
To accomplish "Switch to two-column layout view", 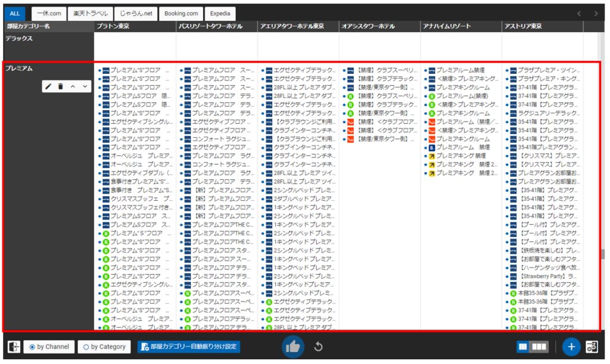I will click(x=524, y=347).
